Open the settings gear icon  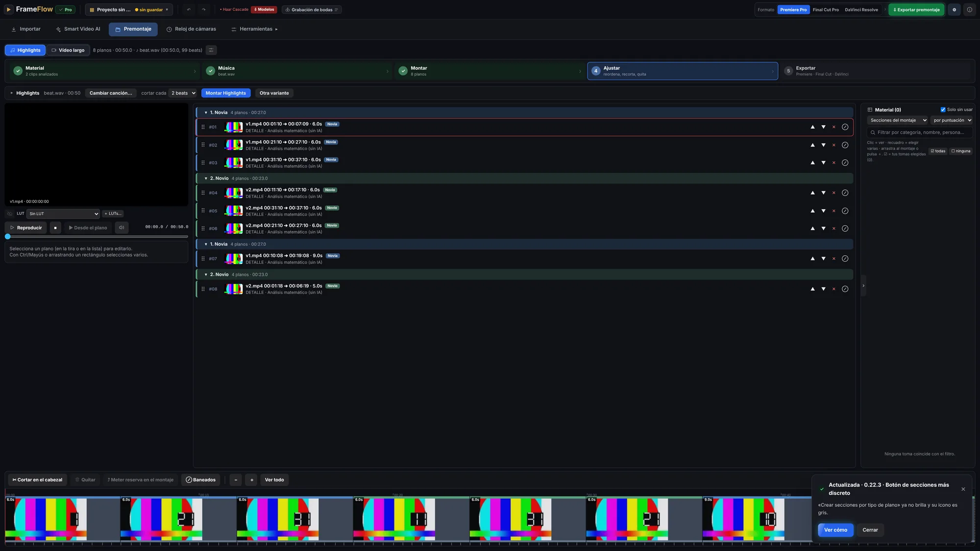click(954, 10)
